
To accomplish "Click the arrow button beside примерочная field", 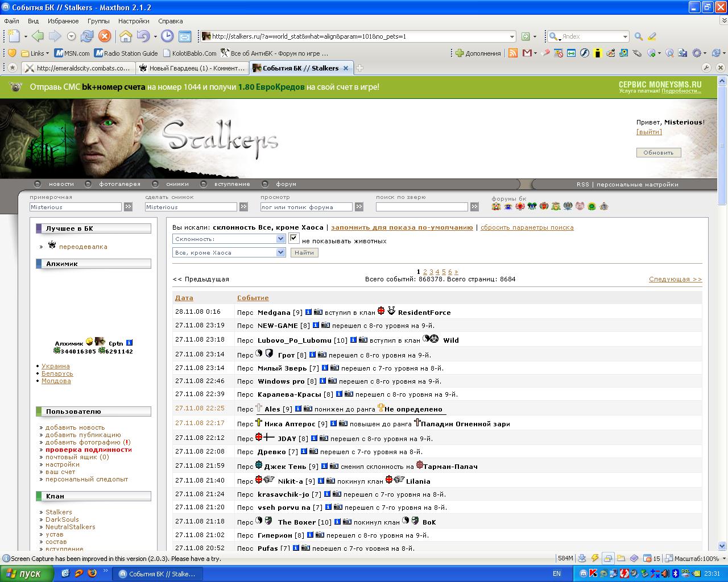I will pos(128,207).
